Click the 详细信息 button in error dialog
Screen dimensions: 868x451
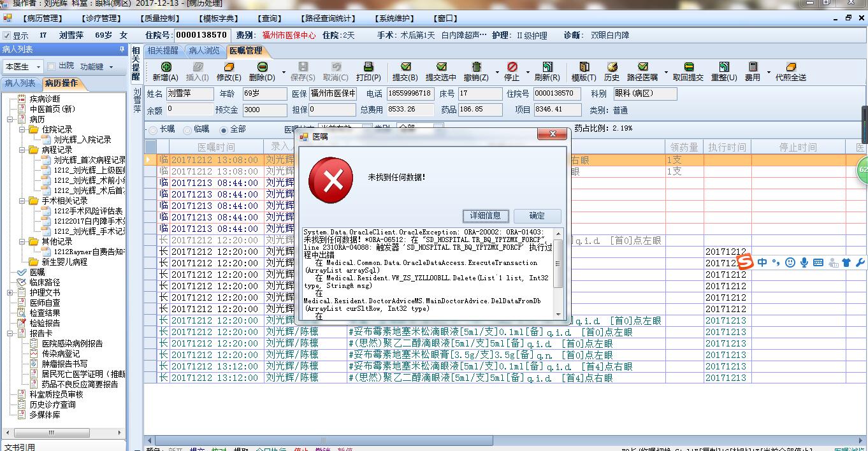tap(486, 215)
